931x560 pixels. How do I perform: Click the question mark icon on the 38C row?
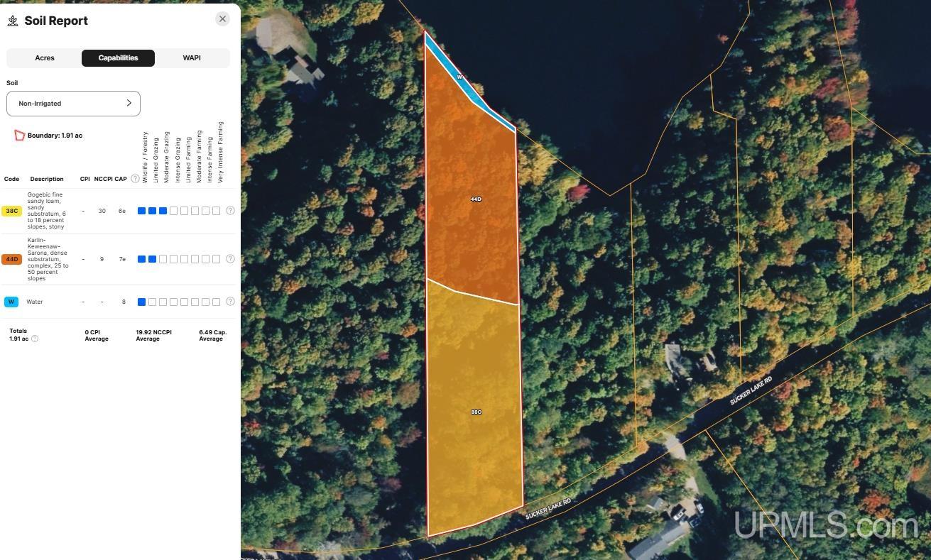point(230,210)
